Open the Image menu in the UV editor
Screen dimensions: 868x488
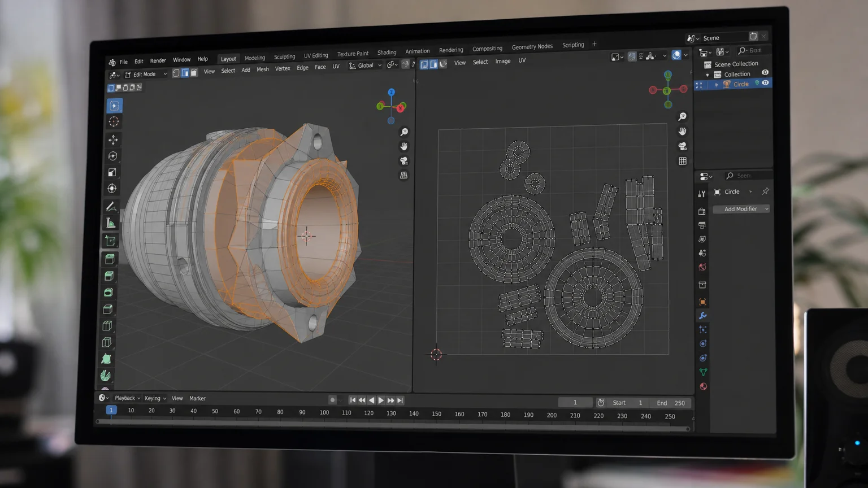pos(503,61)
